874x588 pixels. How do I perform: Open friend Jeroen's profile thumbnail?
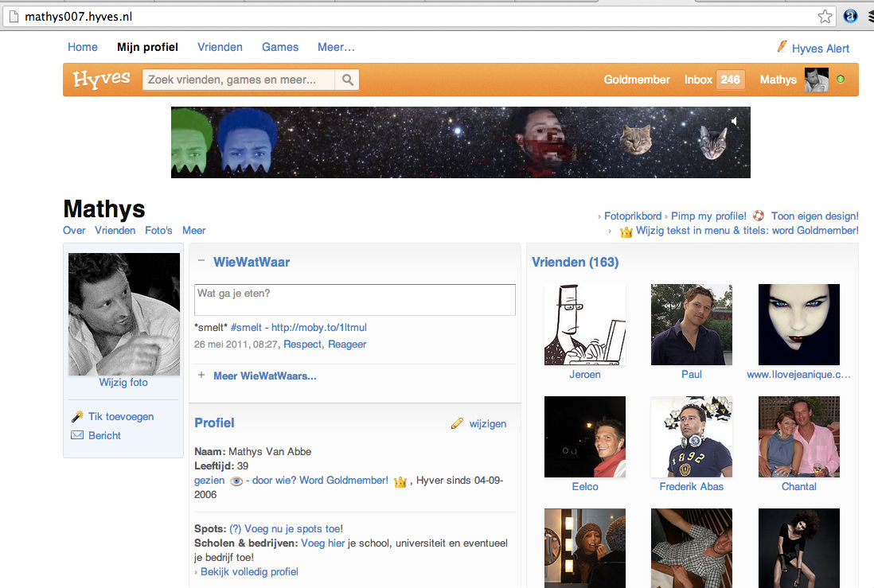(585, 325)
